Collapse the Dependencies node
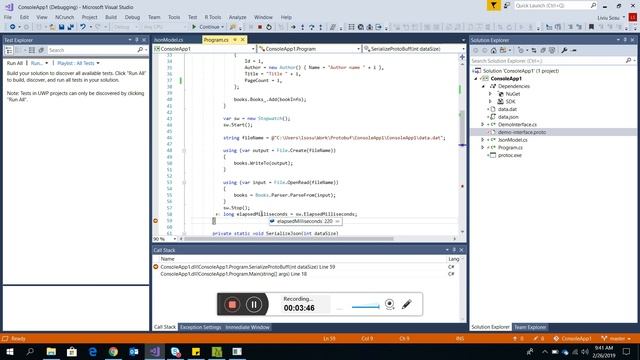 click(483, 86)
